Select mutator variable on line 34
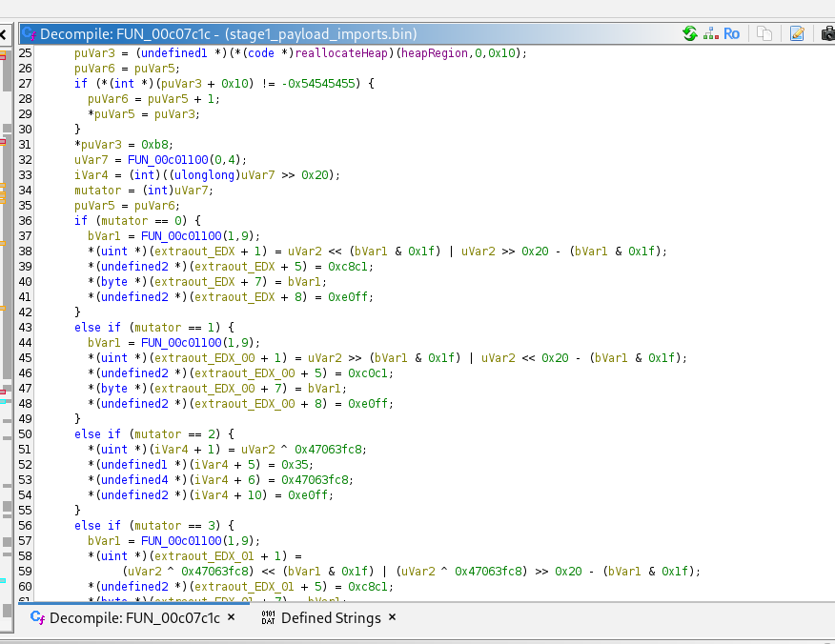 pyautogui.click(x=98, y=191)
